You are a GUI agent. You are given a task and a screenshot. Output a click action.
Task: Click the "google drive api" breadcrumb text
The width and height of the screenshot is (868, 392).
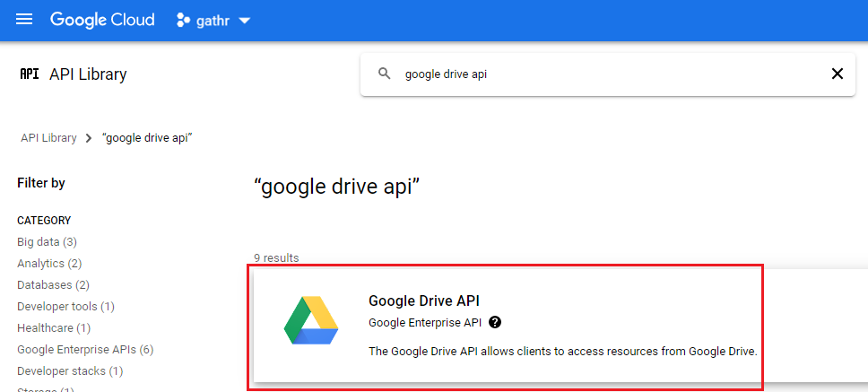(x=147, y=138)
